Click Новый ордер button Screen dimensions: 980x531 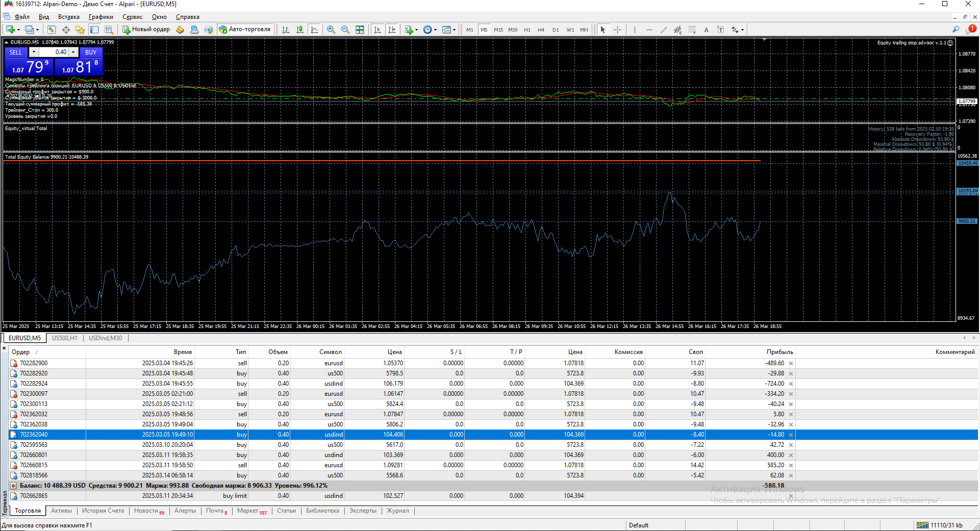tap(146, 30)
